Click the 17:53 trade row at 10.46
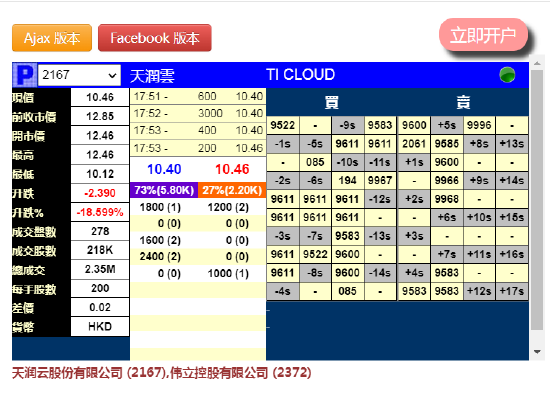 [x=198, y=148]
